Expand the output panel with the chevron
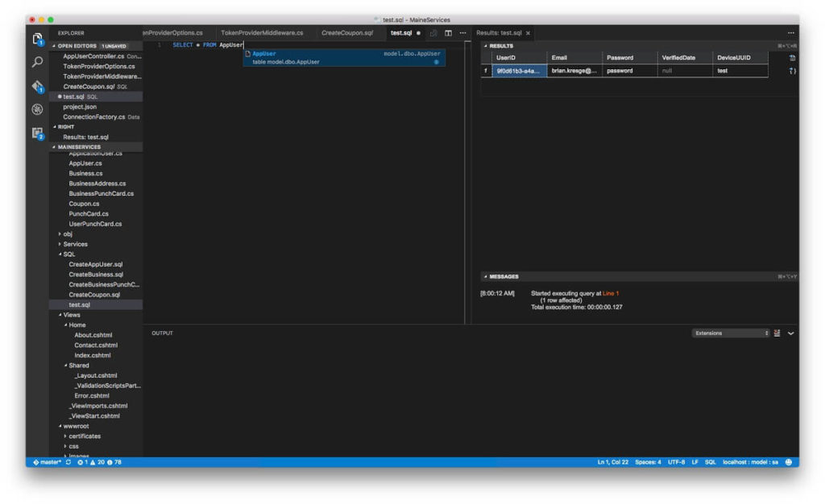 [x=790, y=333]
